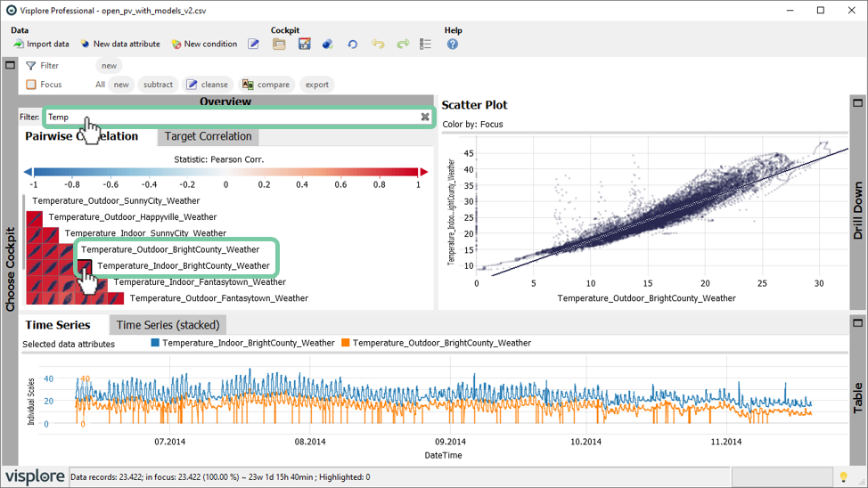Select Temperature_Indoor_SunnyCity_Weather row
The width and height of the screenshot is (868, 488).
click(x=145, y=233)
